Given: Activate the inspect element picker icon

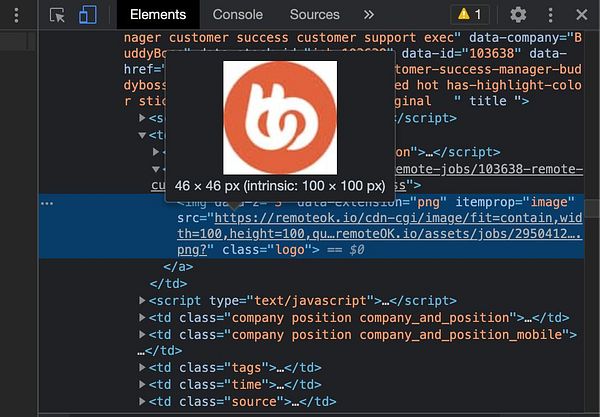Looking at the screenshot, I should point(57,15).
